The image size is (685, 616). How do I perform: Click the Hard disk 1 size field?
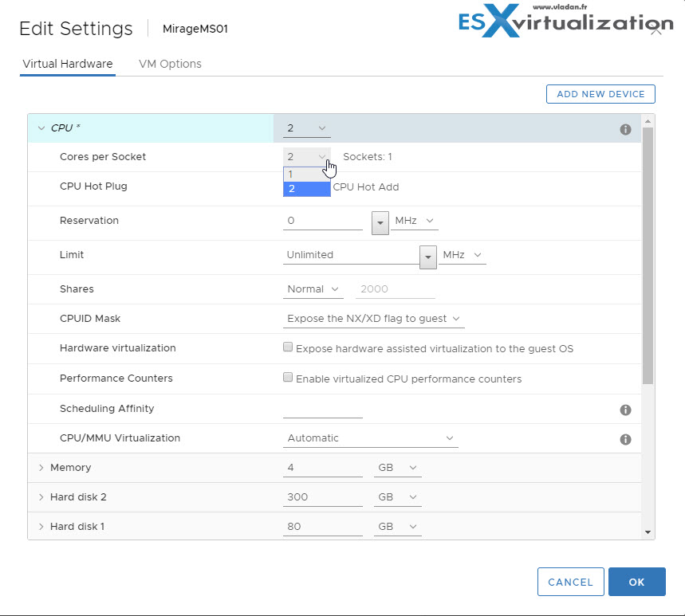pyautogui.click(x=323, y=527)
